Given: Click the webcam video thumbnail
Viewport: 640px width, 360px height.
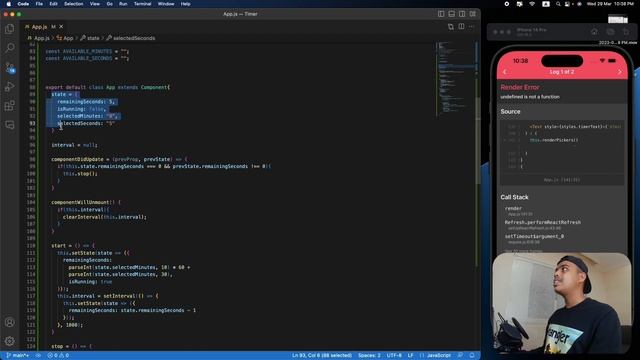Looking at the screenshot, I should (x=562, y=303).
